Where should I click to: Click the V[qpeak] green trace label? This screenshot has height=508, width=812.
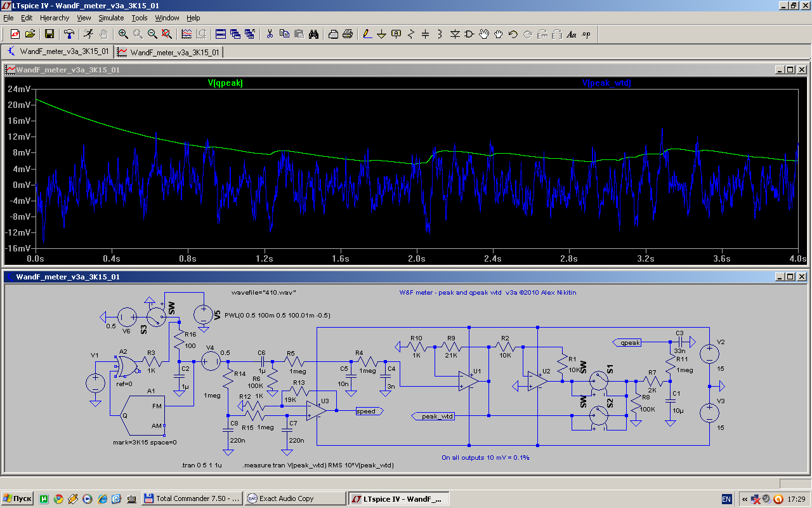pos(225,83)
